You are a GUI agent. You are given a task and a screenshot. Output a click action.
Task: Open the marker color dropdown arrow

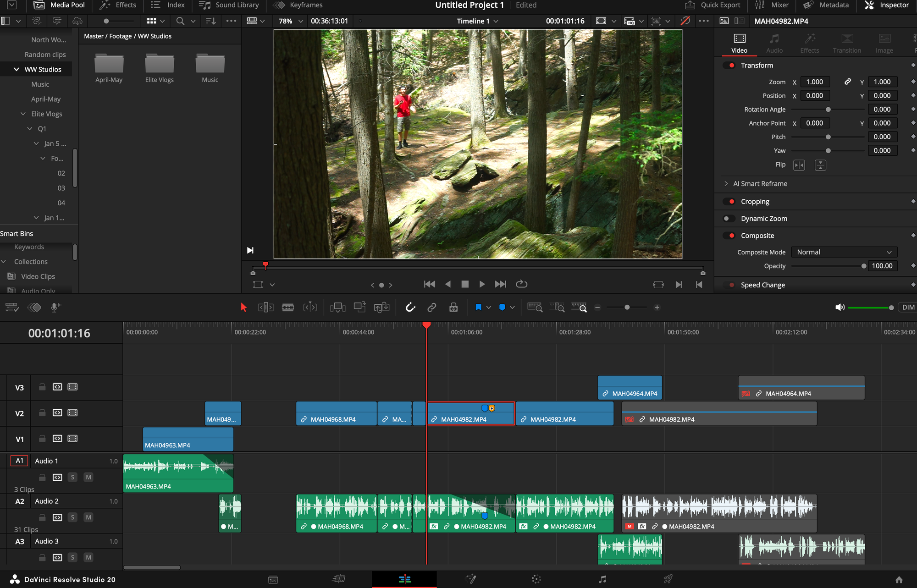point(512,308)
